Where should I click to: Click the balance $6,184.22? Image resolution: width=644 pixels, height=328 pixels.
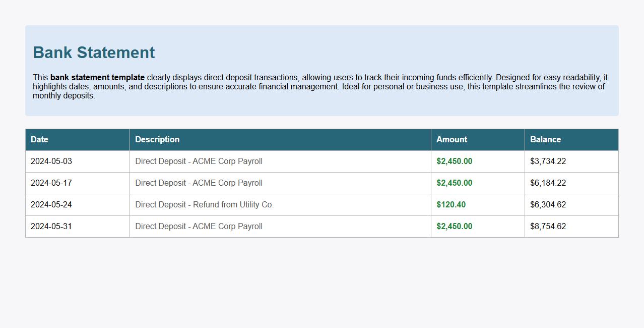(548, 183)
